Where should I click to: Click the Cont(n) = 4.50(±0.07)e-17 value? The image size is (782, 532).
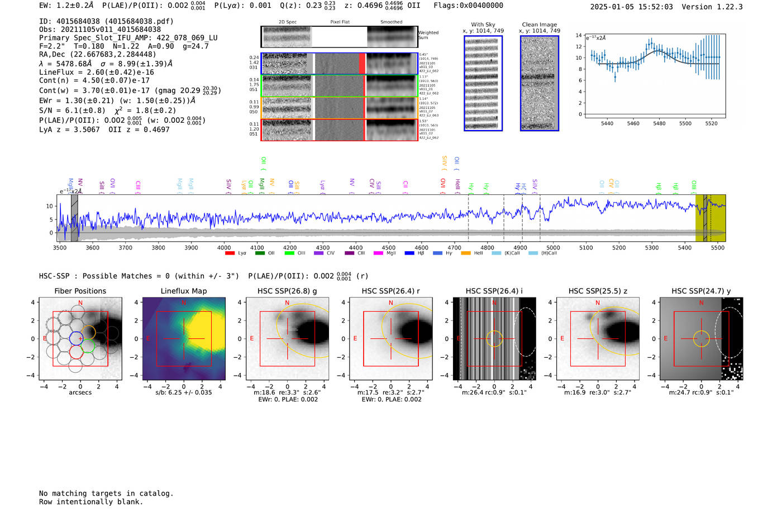coord(94,81)
